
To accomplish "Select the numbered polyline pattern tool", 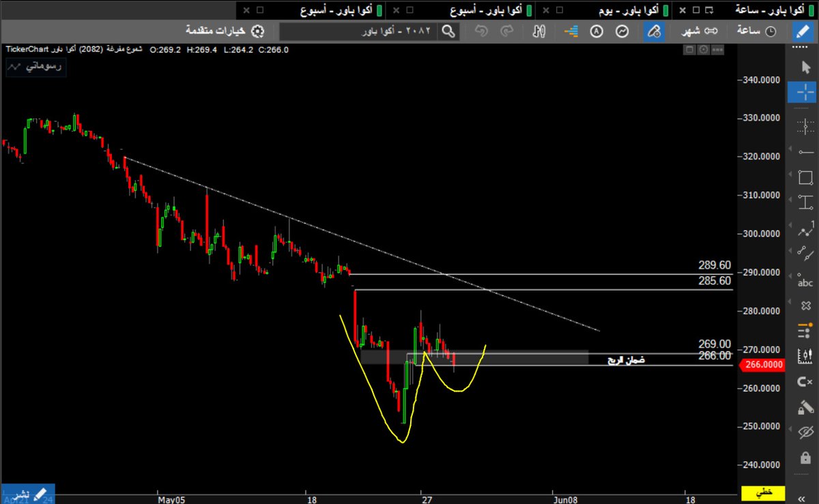I will pos(805,228).
